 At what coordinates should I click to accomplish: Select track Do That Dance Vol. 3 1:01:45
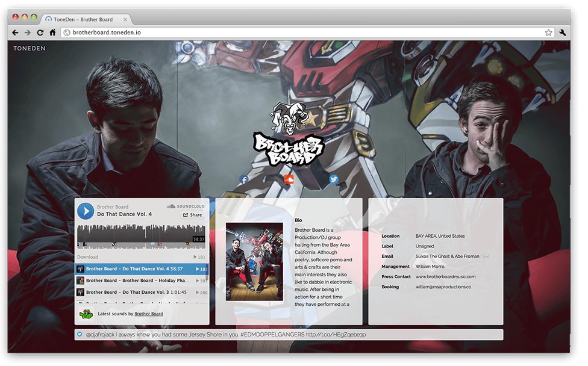point(142,292)
